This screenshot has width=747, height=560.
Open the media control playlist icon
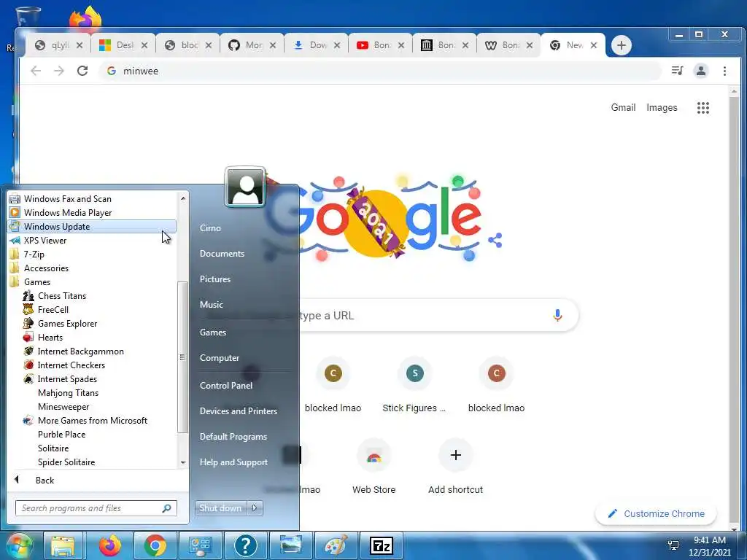pyautogui.click(x=677, y=71)
